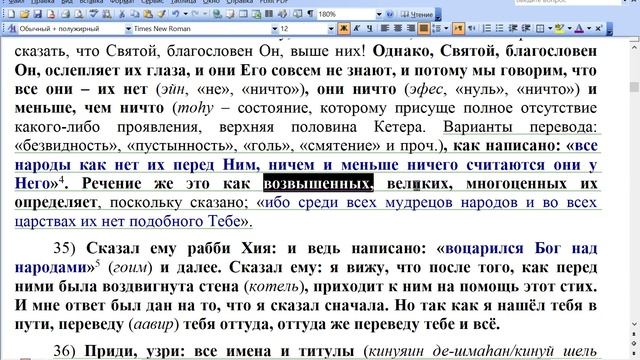Toggle right-to-left text direction
This screenshot has height=360, width=640.
[x=472, y=28]
